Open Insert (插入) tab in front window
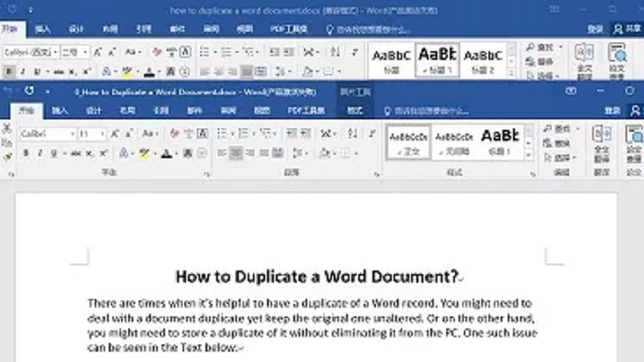Screen dimensions: 644x362 pyautogui.click(x=60, y=111)
